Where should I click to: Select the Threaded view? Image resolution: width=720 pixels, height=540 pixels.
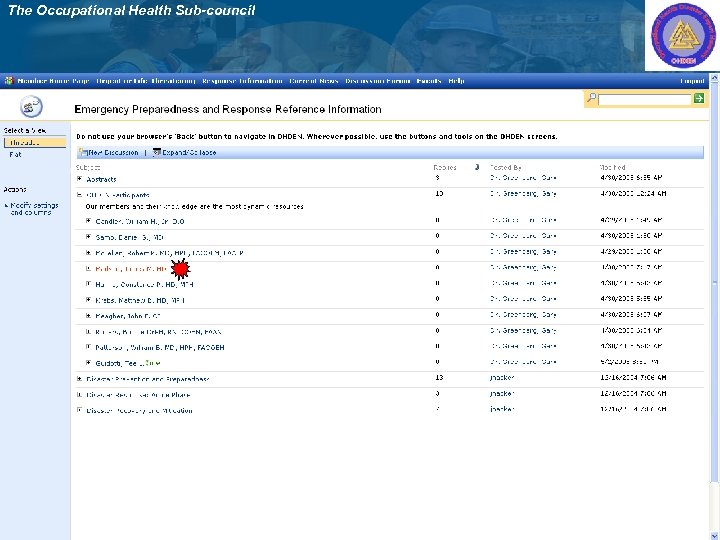pos(35,142)
